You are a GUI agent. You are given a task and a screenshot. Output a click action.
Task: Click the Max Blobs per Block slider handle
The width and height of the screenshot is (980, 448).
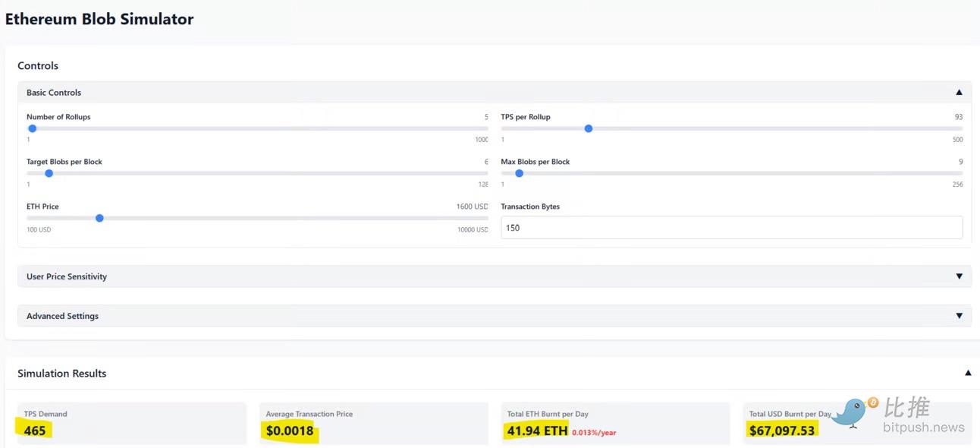(519, 173)
